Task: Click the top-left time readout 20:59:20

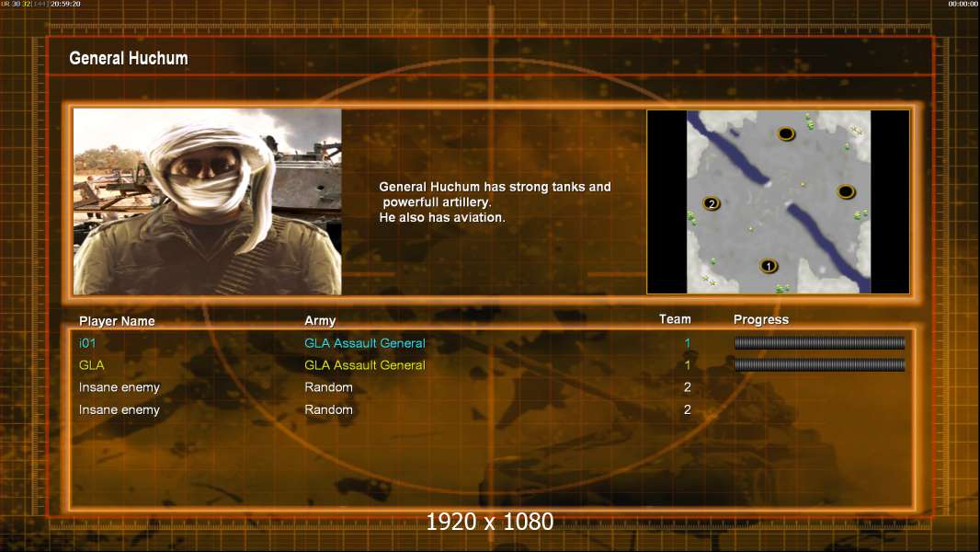Action: [65, 4]
